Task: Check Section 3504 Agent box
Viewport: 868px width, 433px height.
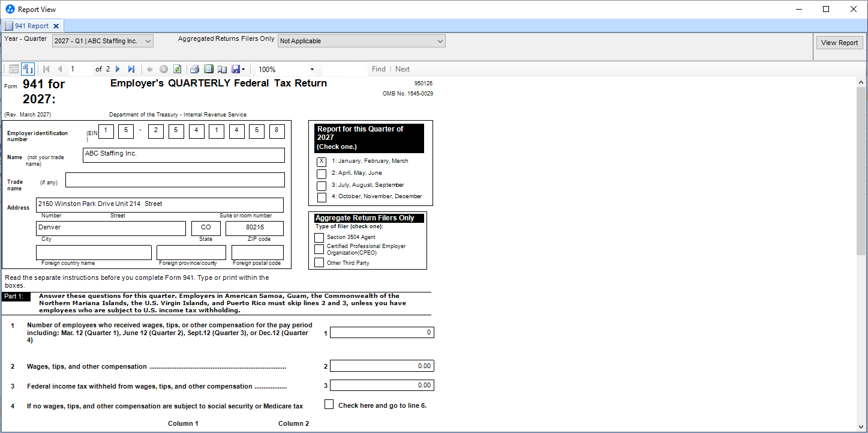Action: (x=319, y=238)
